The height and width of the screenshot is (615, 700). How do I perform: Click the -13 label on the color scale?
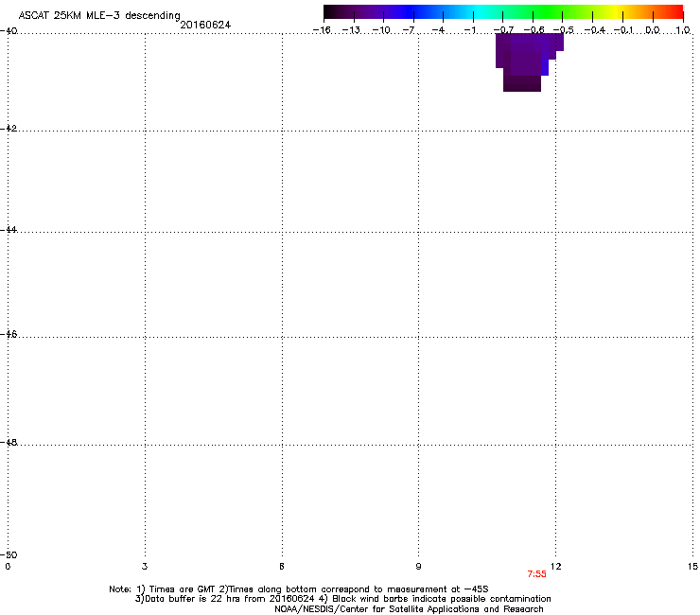tap(351, 30)
